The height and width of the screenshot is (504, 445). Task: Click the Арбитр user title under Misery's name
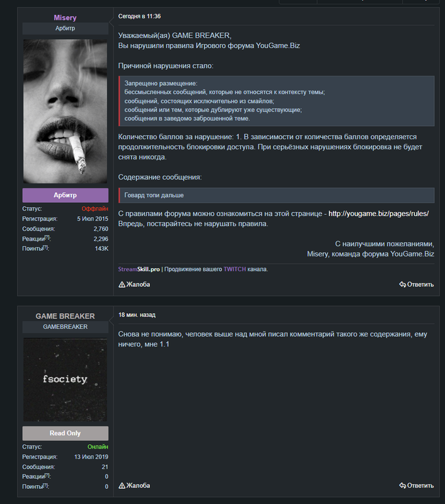(x=66, y=28)
